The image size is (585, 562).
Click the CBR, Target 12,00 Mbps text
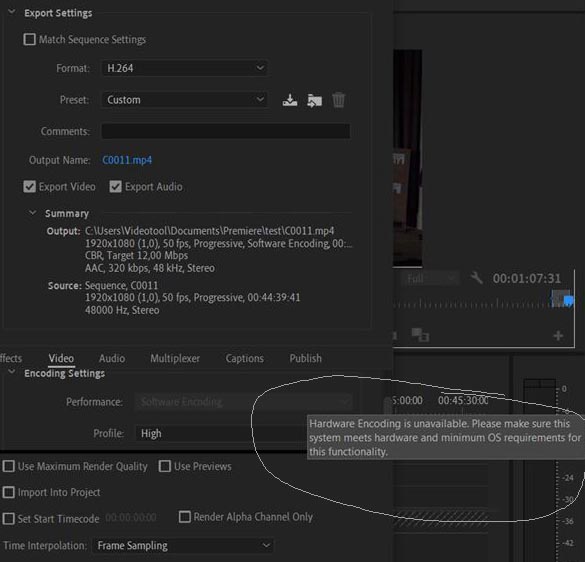point(137,256)
